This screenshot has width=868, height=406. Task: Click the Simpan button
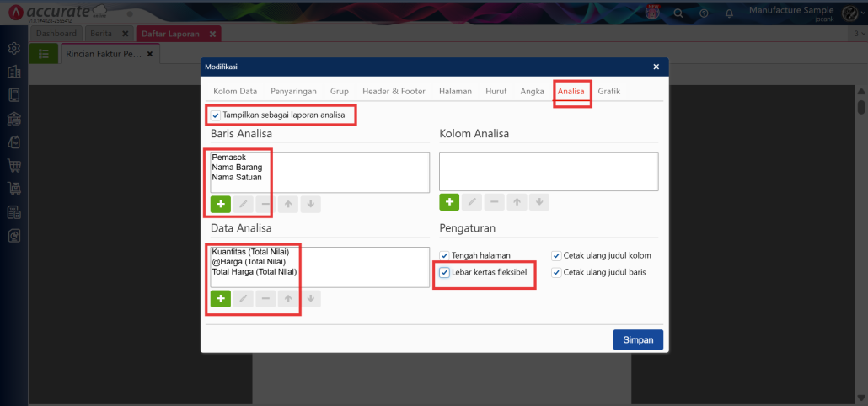click(x=638, y=339)
